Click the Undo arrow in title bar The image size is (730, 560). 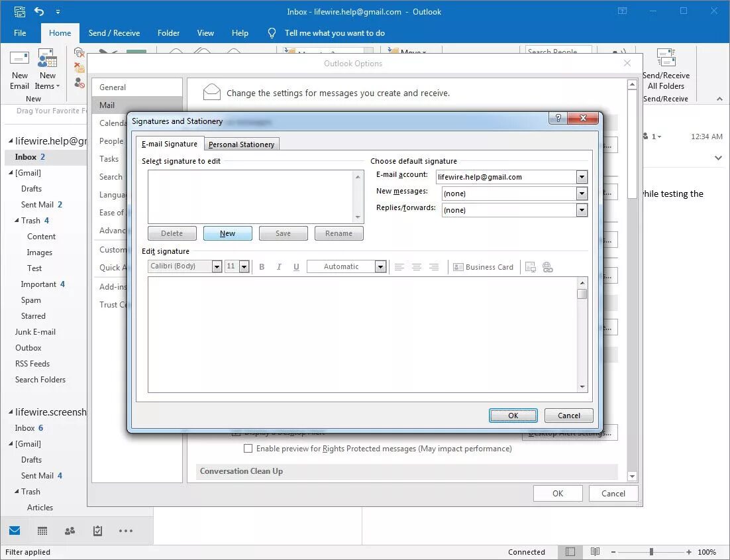click(39, 11)
